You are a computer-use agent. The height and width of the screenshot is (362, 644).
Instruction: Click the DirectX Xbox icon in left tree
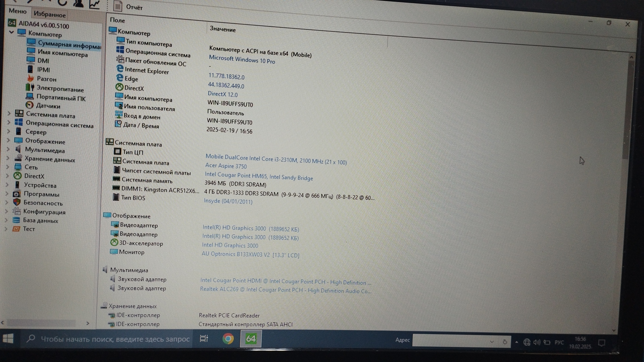(17, 175)
